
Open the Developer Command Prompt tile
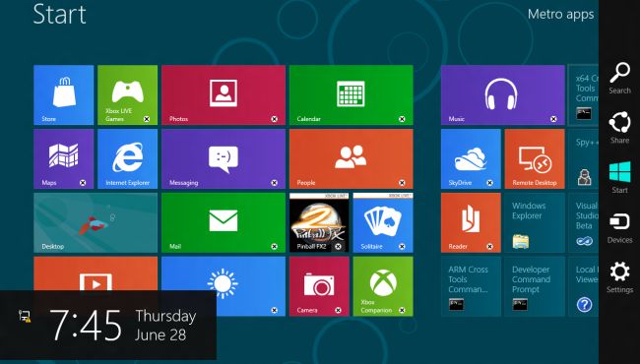(x=535, y=286)
